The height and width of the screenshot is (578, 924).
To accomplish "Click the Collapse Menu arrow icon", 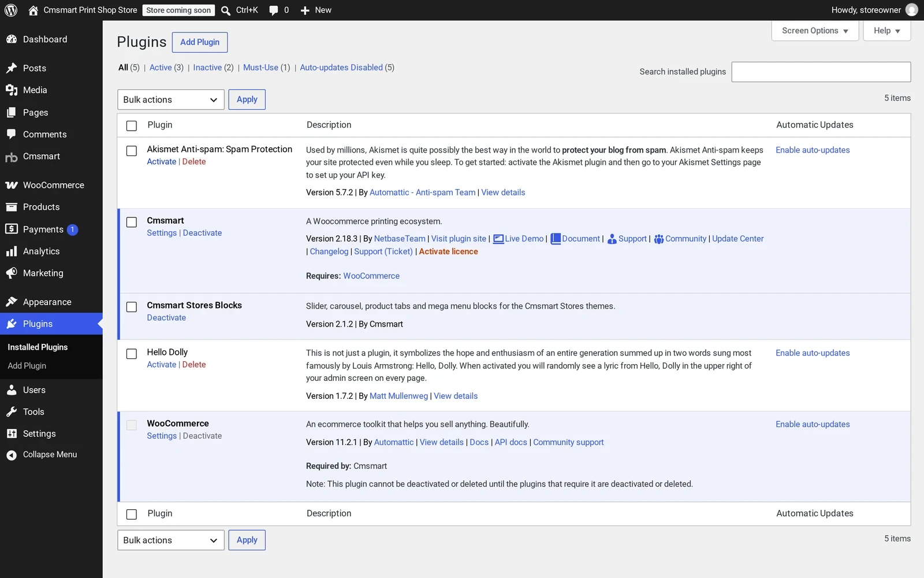I will tap(12, 455).
